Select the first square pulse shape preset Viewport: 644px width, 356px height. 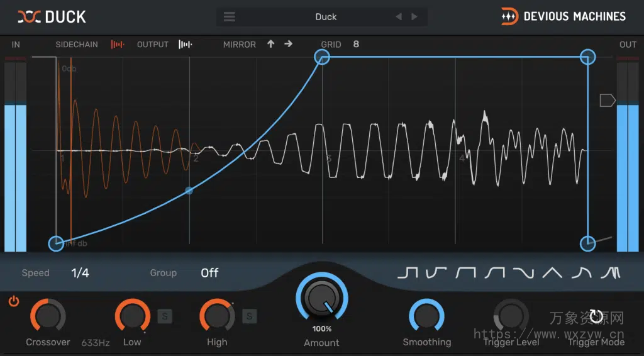pos(407,272)
